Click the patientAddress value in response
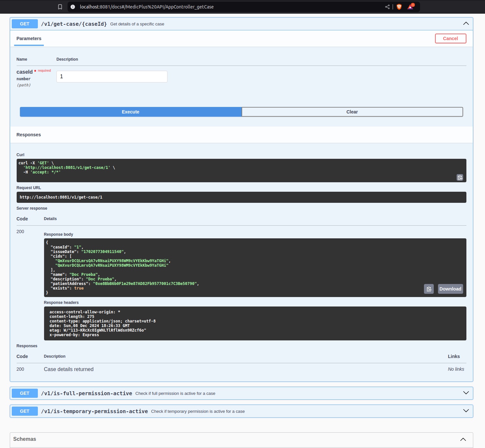Image resolution: width=485 pixels, height=448 pixels. tap(145, 284)
